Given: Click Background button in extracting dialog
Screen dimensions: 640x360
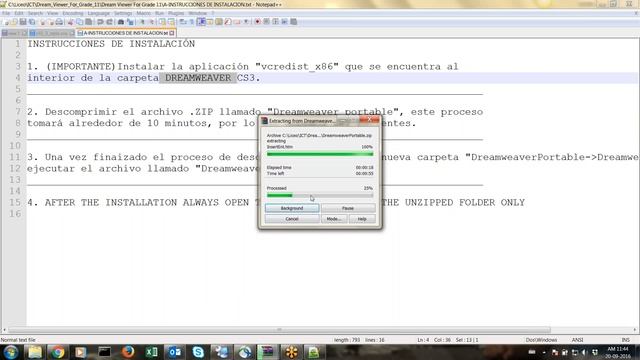Looking at the screenshot, I should click(x=292, y=208).
